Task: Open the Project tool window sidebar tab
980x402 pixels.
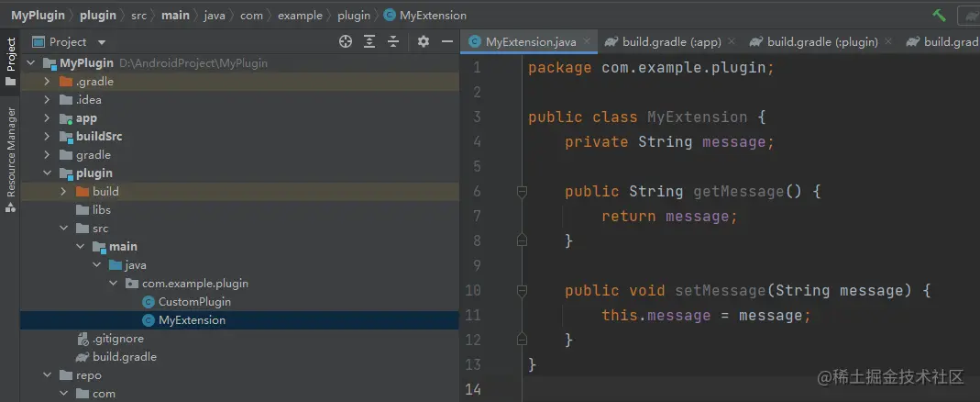Action: point(10,62)
